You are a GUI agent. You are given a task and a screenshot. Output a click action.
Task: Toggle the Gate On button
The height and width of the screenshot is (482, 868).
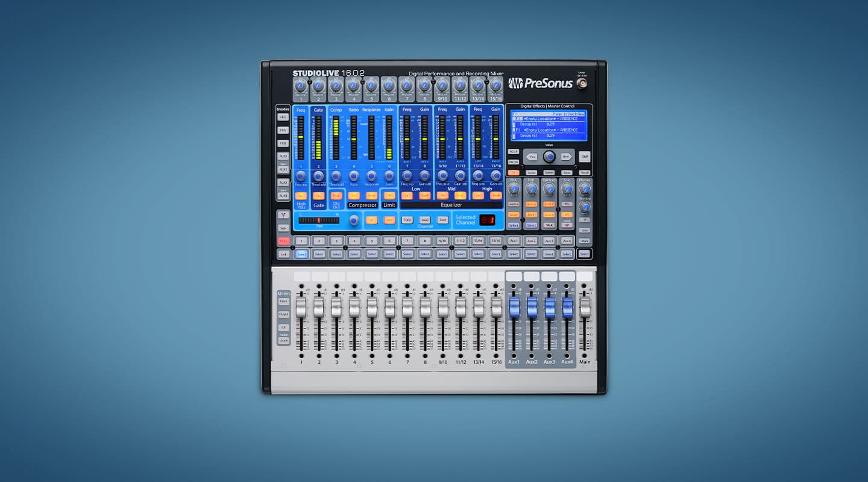click(318, 195)
